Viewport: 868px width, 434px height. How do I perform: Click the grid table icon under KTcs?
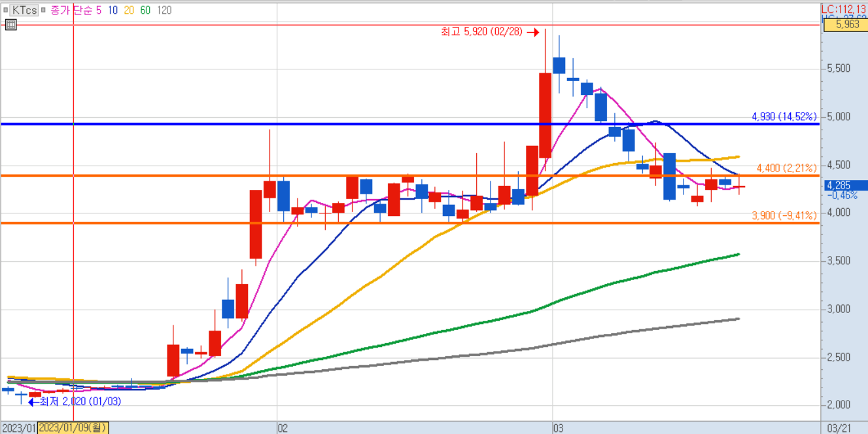point(10,25)
